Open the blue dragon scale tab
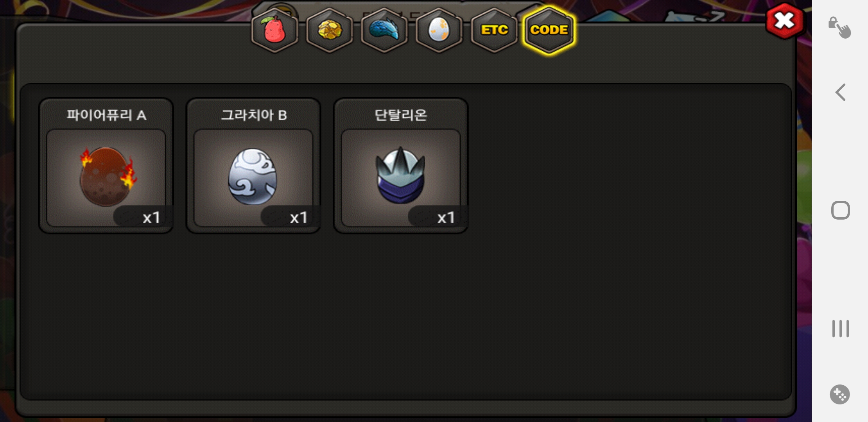The width and height of the screenshot is (868, 422). click(384, 30)
